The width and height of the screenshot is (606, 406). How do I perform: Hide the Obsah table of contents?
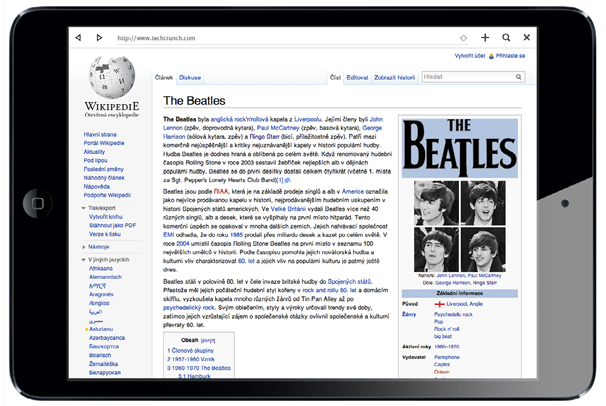(x=207, y=340)
